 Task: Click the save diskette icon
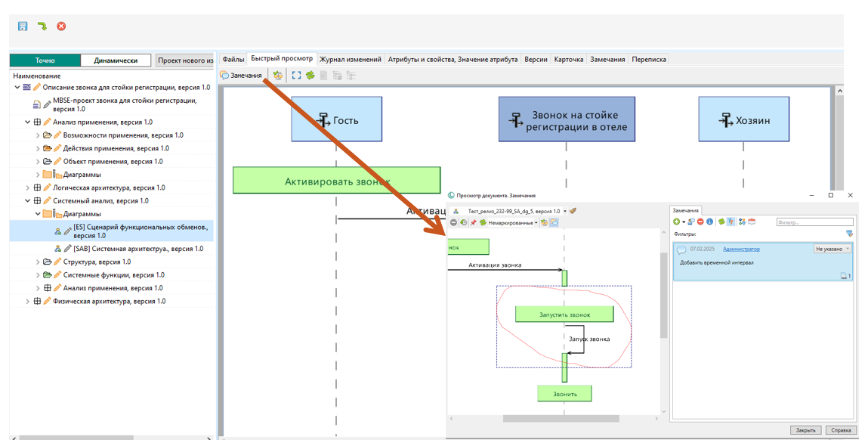[23, 26]
